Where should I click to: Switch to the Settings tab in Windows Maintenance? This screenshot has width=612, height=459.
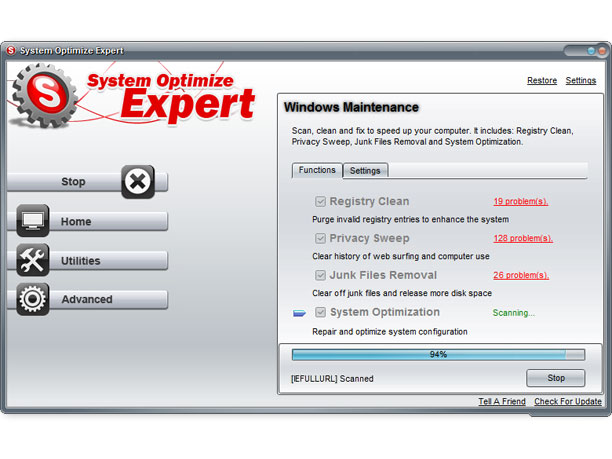click(365, 171)
